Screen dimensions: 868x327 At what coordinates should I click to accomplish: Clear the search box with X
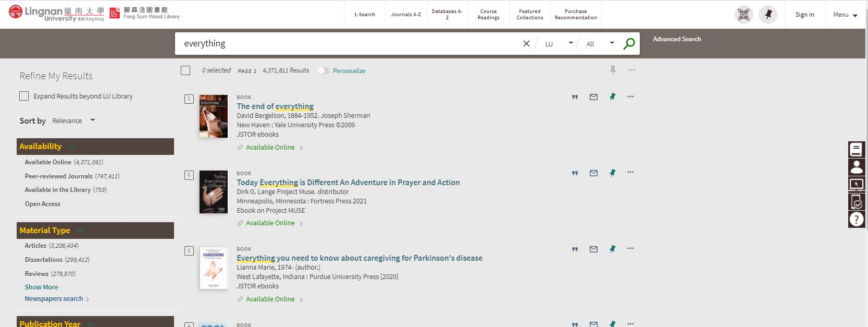pyautogui.click(x=526, y=44)
